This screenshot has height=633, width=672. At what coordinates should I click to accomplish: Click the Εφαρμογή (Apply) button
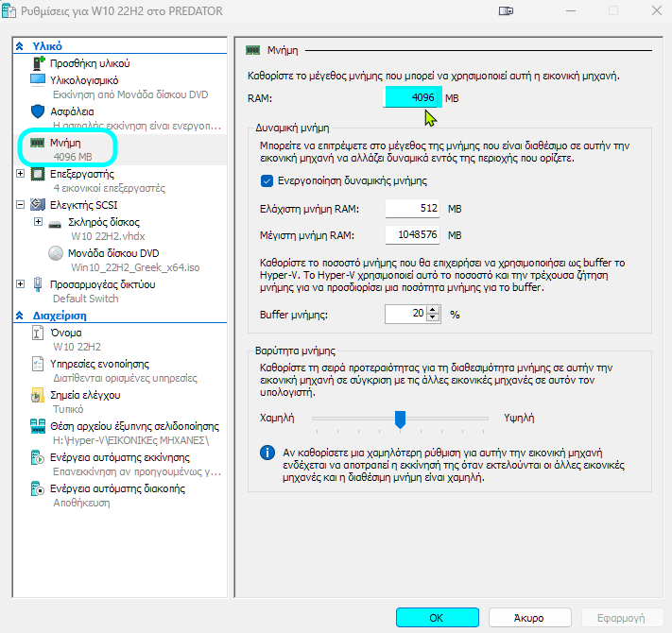pos(621,618)
